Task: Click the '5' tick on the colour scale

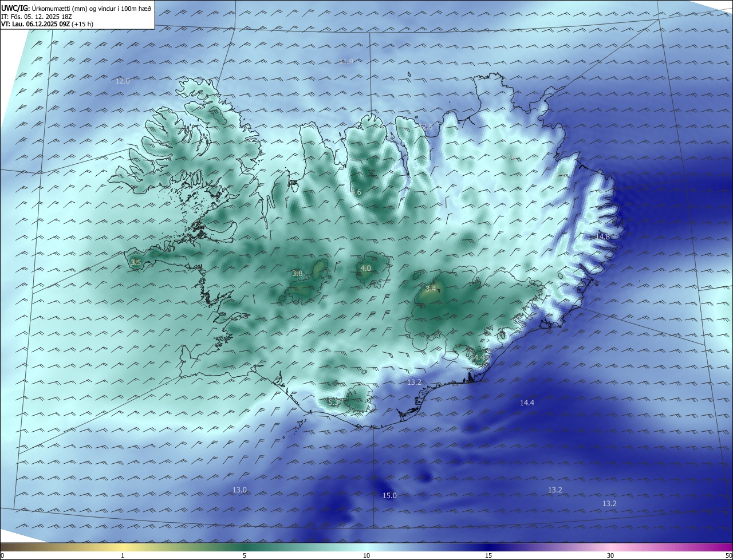Action: tap(245, 555)
